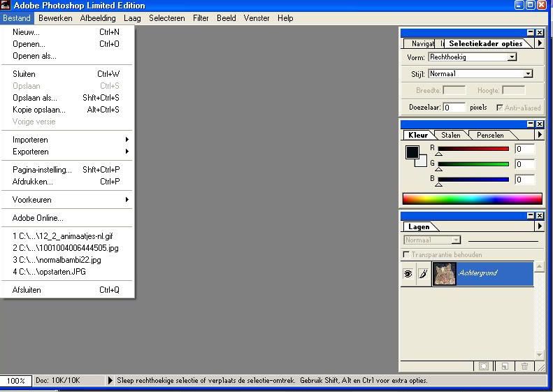
Task: Click the color spectrum bar in Kleur panel
Action: [x=472, y=198]
